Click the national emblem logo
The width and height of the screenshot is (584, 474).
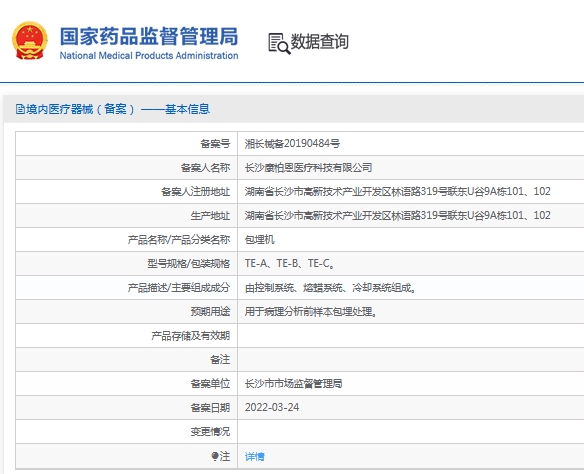30,41
